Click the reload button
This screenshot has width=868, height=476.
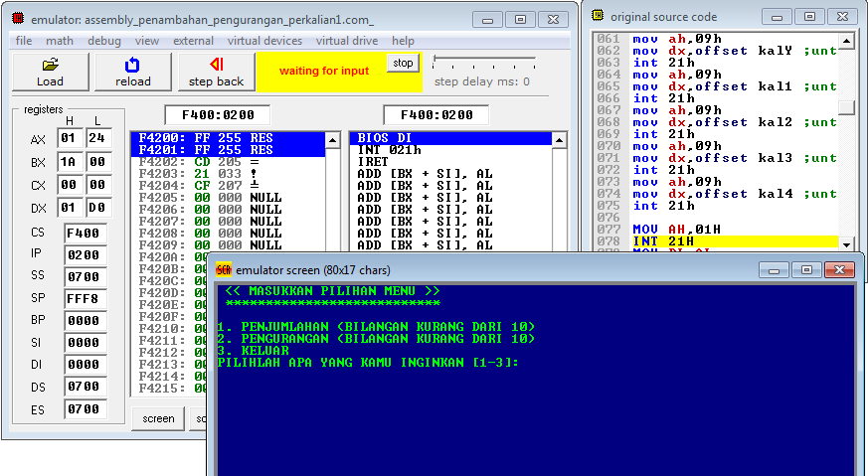(133, 72)
